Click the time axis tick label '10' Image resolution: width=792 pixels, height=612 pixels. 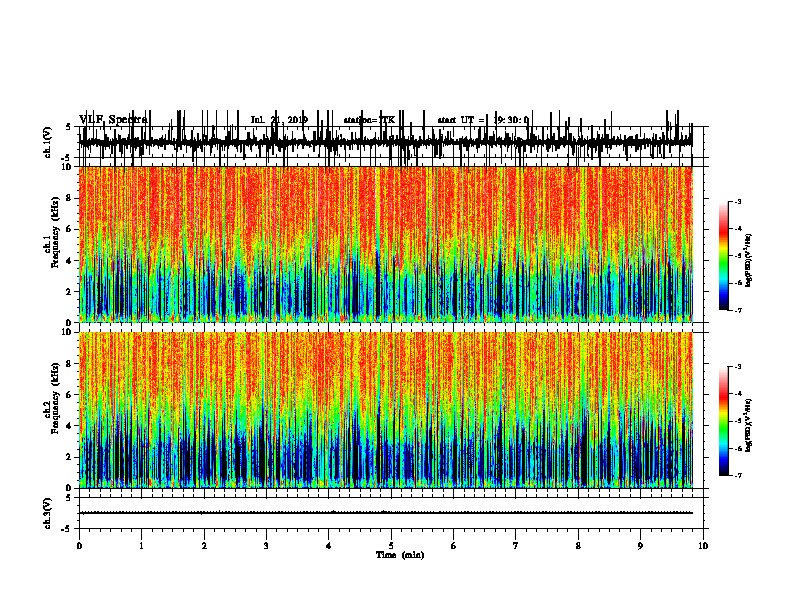click(x=703, y=546)
